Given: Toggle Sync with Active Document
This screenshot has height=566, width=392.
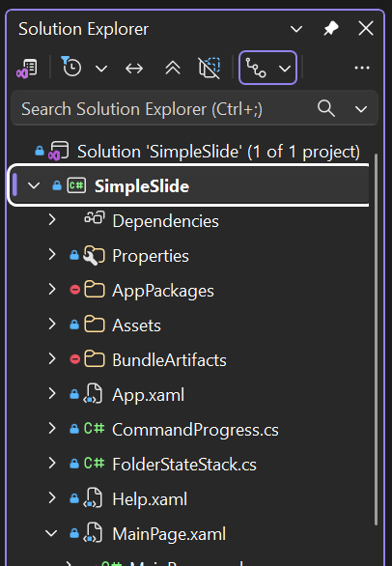Looking at the screenshot, I should [x=134, y=69].
